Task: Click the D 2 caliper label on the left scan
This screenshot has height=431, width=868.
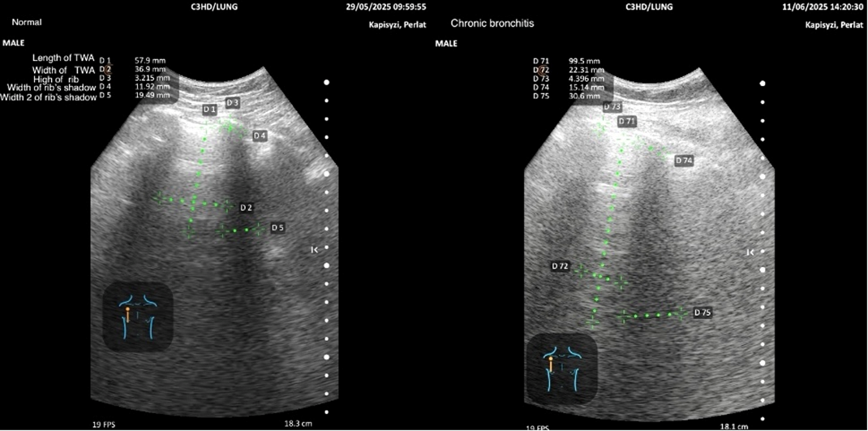Action: [244, 208]
